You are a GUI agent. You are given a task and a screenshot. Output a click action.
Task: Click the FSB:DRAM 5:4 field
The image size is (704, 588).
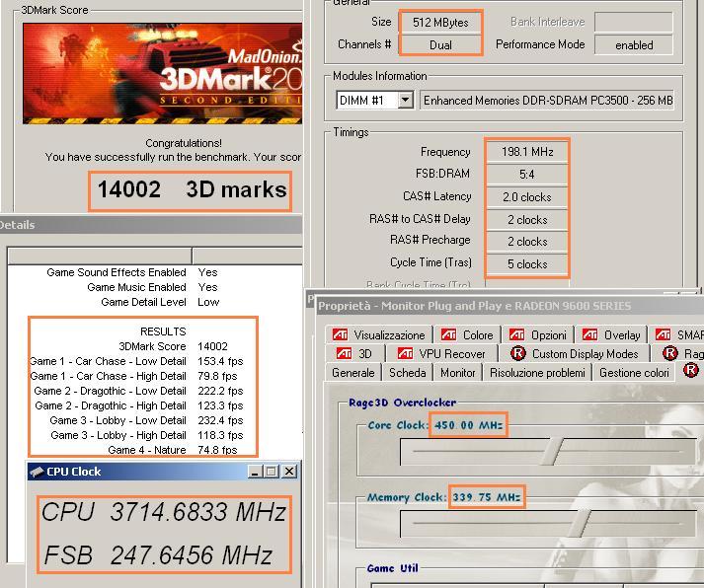(x=527, y=174)
